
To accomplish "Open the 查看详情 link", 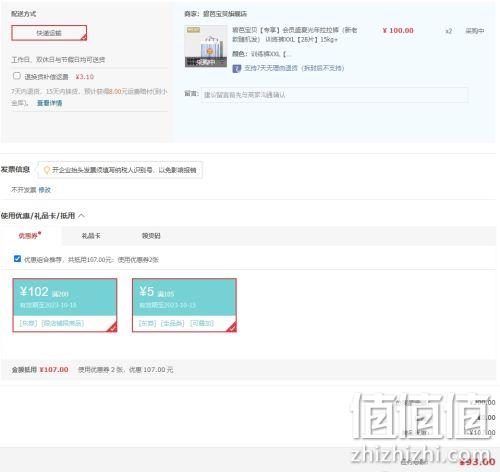I will [x=49, y=103].
